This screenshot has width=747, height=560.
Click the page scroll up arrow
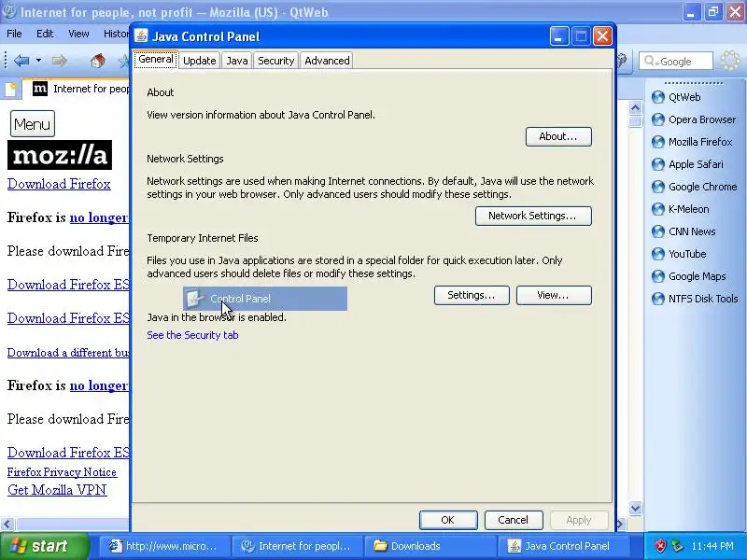pos(635,108)
